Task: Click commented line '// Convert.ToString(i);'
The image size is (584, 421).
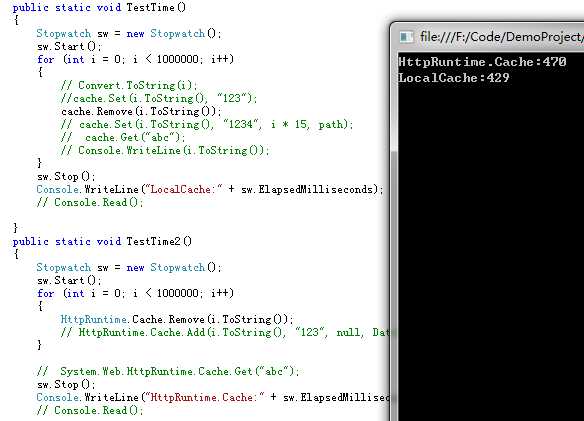Action: (x=129, y=85)
